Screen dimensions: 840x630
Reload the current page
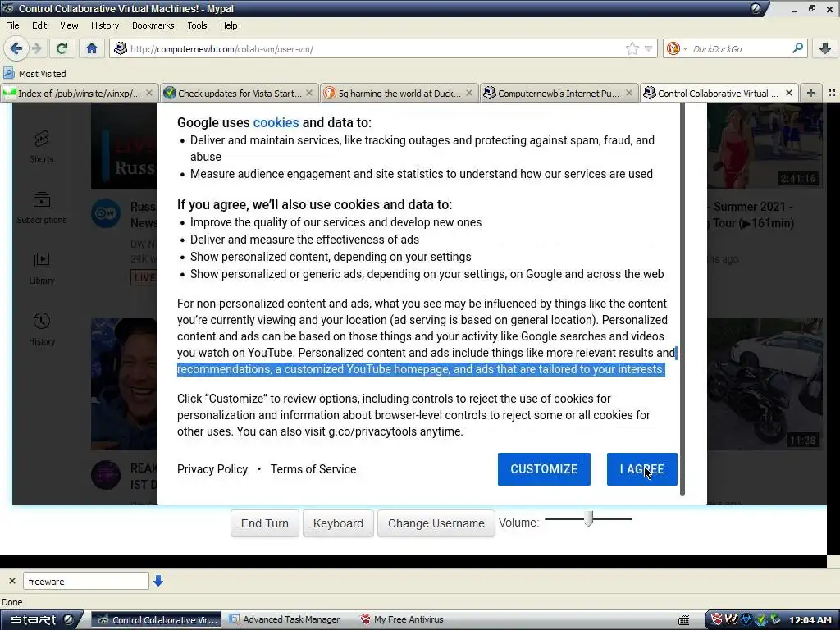pyautogui.click(x=62, y=48)
